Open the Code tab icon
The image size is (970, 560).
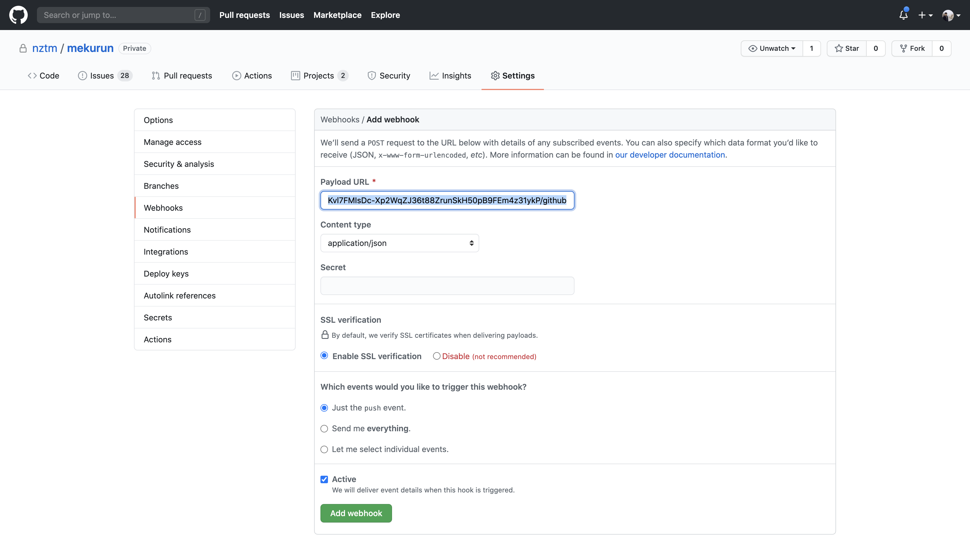(x=32, y=76)
